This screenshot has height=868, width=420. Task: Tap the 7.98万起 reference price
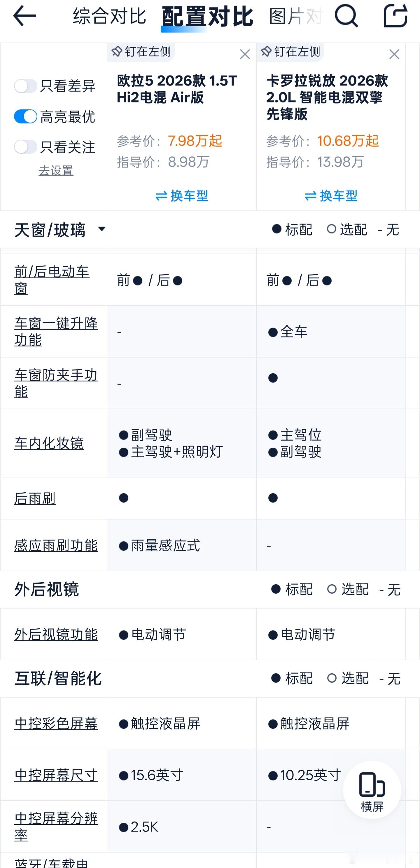click(195, 141)
